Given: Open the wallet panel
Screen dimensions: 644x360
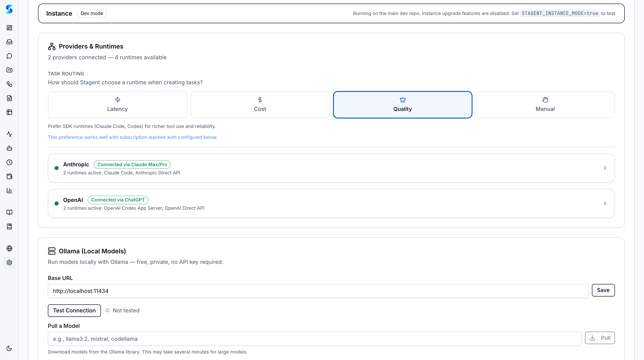Looking at the screenshot, I should tap(9, 176).
